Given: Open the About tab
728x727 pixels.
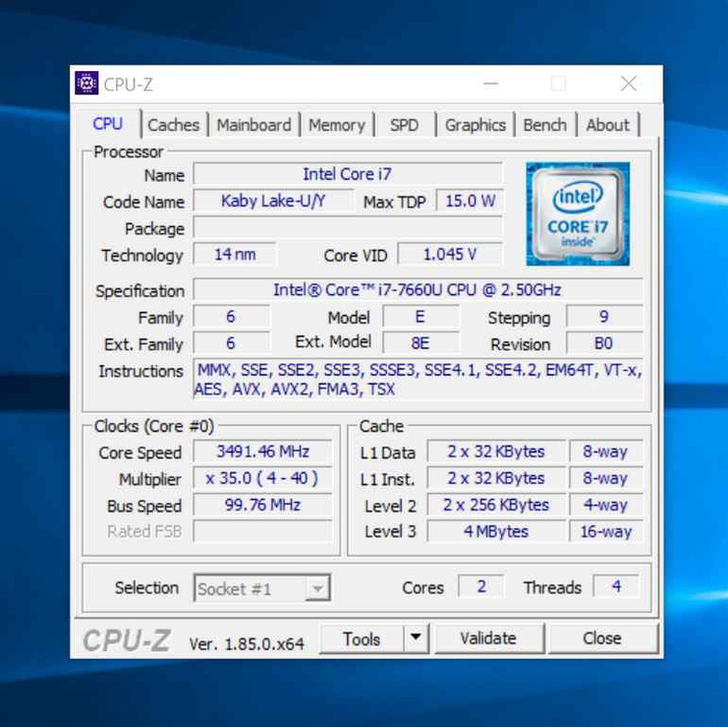Looking at the screenshot, I should click(608, 125).
